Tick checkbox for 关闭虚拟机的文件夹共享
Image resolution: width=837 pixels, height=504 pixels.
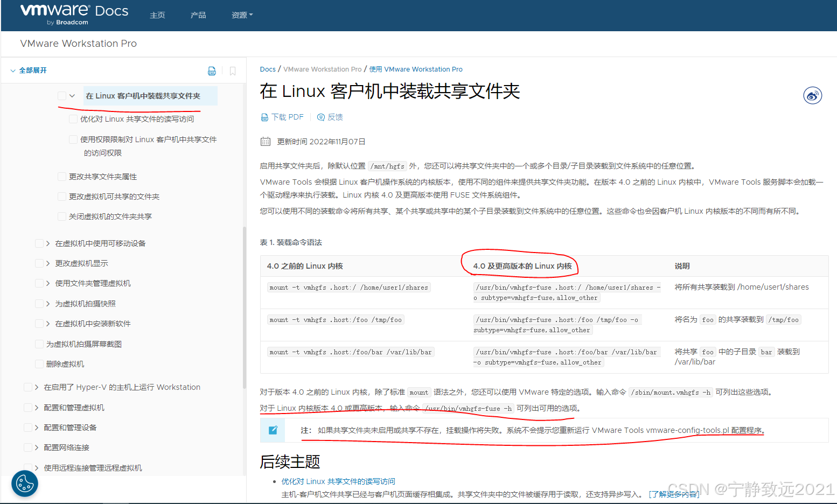62,216
